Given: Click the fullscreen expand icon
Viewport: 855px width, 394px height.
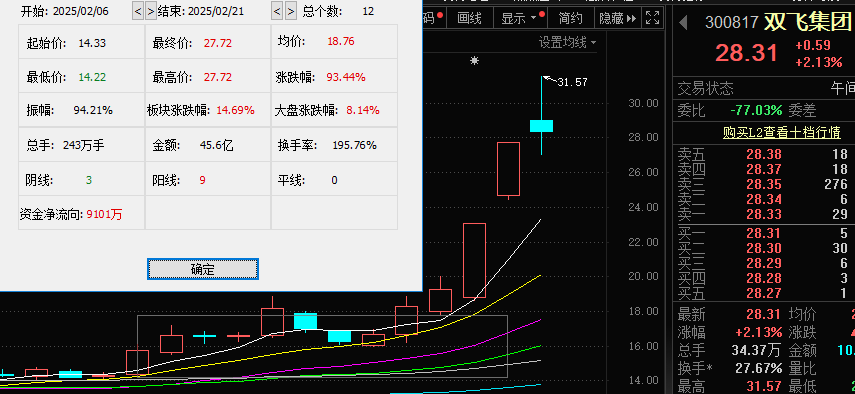Looking at the screenshot, I should pos(653,18).
